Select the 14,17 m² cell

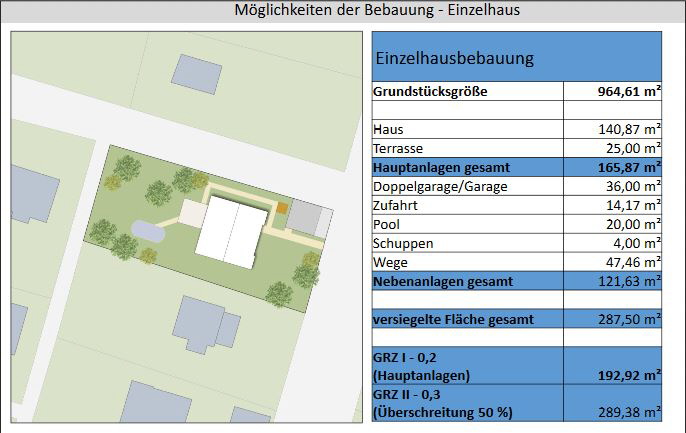pos(612,205)
